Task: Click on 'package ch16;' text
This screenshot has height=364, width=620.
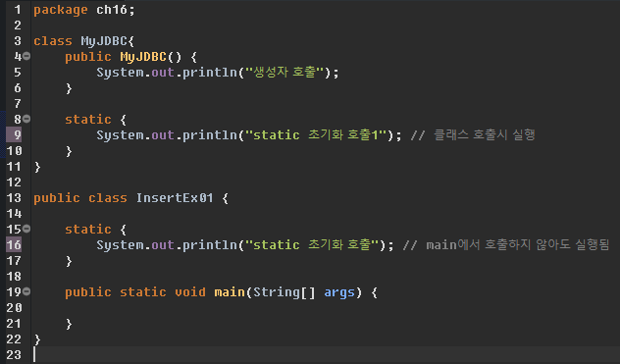Action: [84, 10]
